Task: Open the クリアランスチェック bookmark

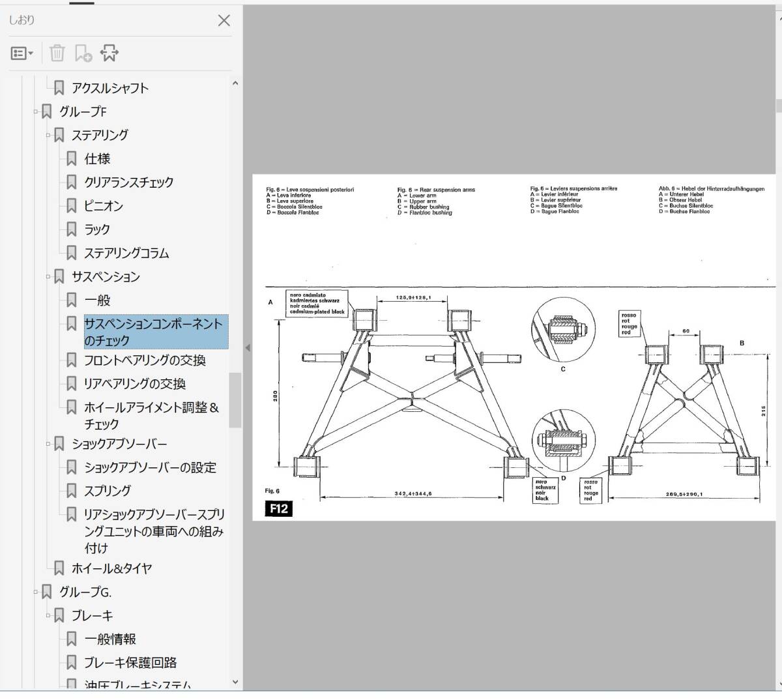Action: tap(129, 182)
